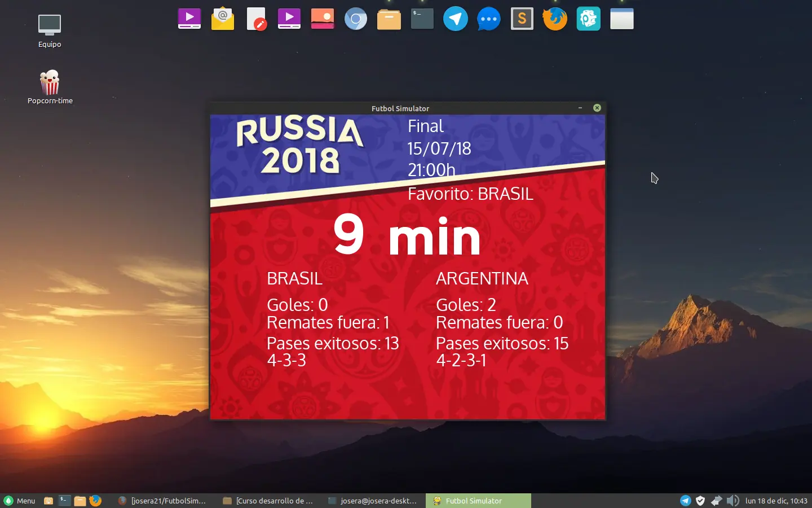This screenshot has height=508, width=812.
Task: Open the Firefox launcher in the bottom panel
Action: pyautogui.click(x=95, y=501)
